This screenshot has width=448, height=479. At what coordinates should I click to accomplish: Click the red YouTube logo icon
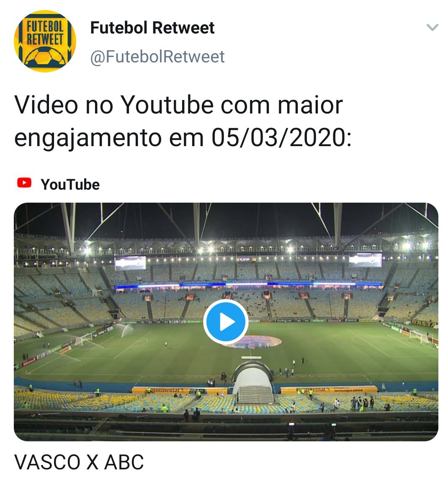(x=24, y=183)
